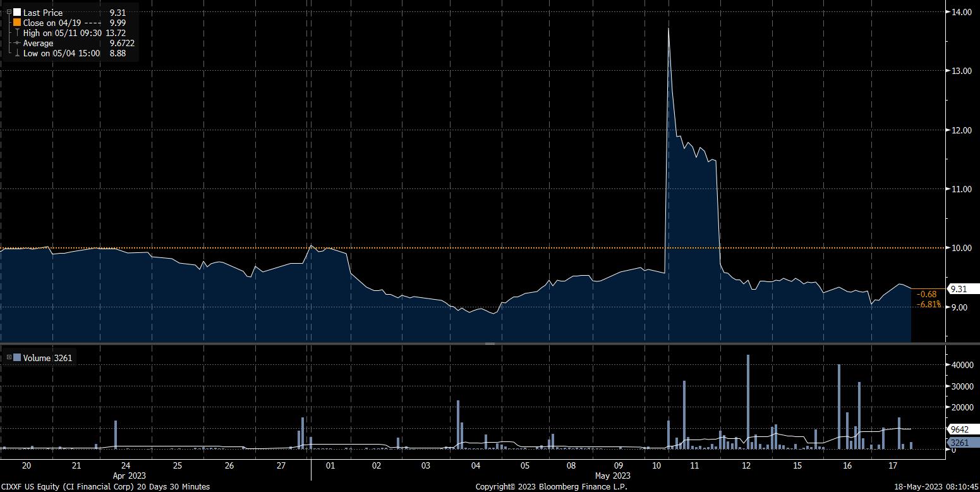
Task: Click the price peak at 13.72
Action: pos(668,29)
